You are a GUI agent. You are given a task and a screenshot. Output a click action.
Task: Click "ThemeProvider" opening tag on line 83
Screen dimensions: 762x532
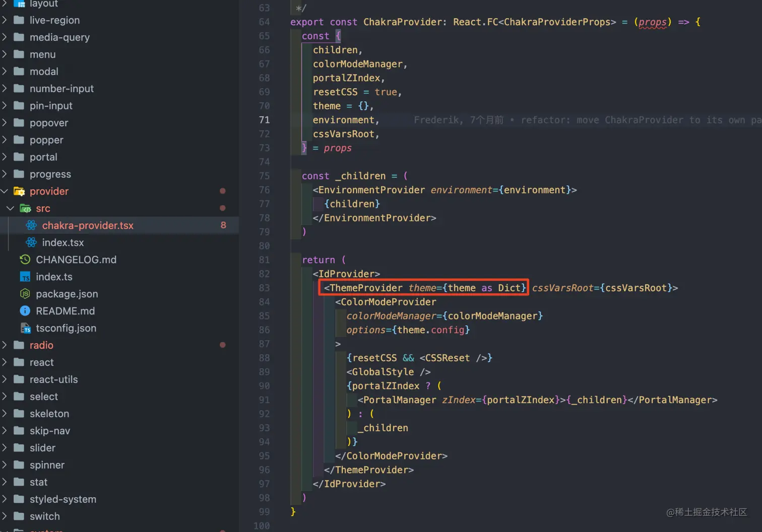(366, 288)
